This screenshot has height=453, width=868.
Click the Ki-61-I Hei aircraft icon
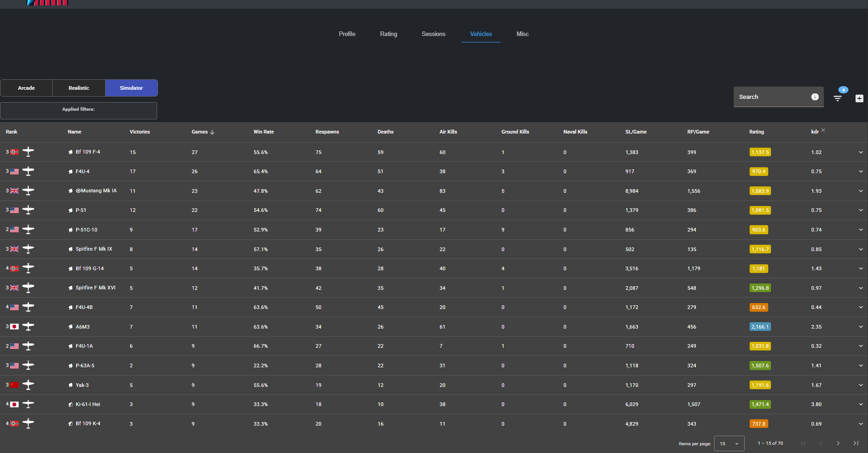pyautogui.click(x=28, y=404)
